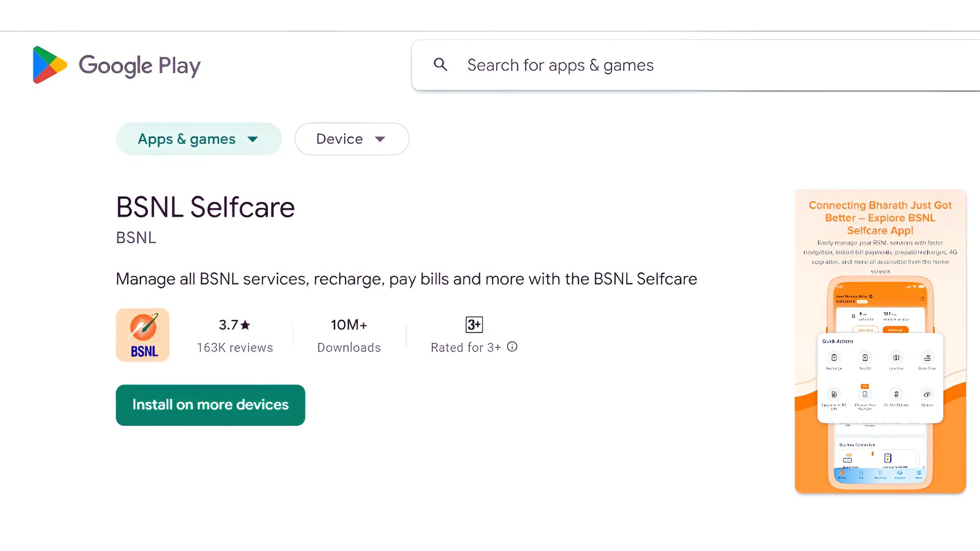Screen dimensions: 980x551
Task: Click the BSNL Selfcare app title
Action: click(205, 207)
